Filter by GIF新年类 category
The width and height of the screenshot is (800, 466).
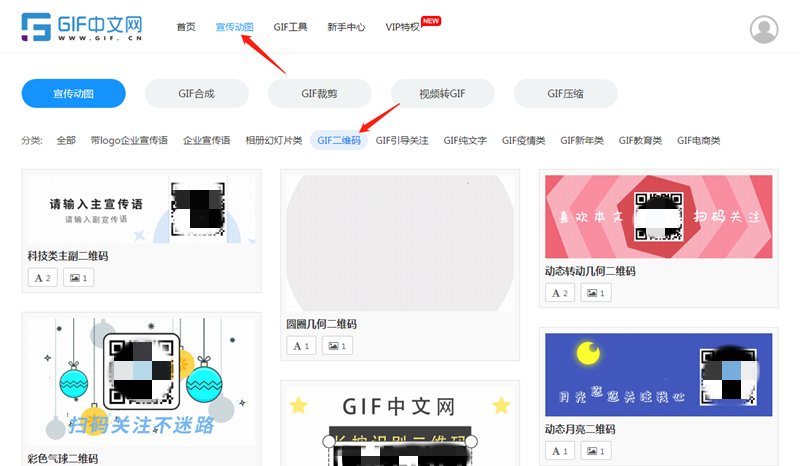coord(582,140)
